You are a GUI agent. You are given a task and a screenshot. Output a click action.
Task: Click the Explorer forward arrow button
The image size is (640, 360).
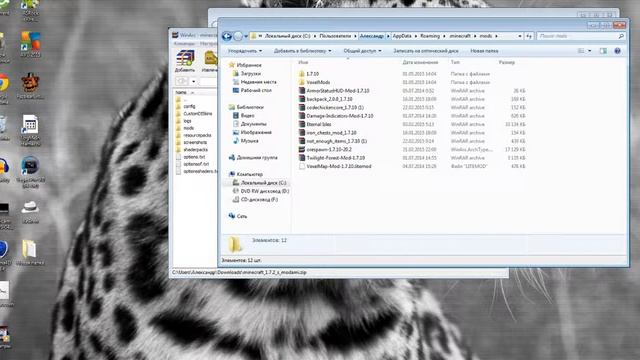[x=238, y=36]
